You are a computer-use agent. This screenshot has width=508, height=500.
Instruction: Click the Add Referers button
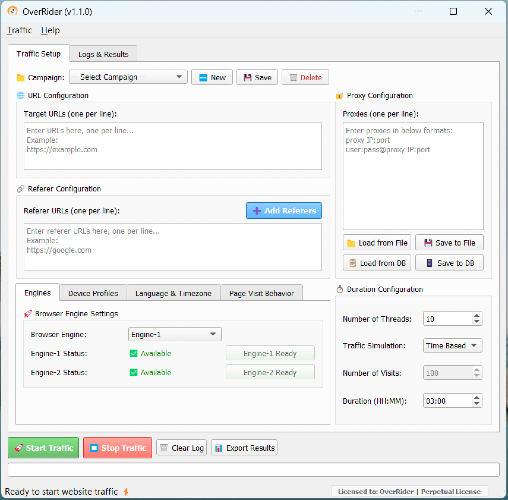click(x=284, y=211)
